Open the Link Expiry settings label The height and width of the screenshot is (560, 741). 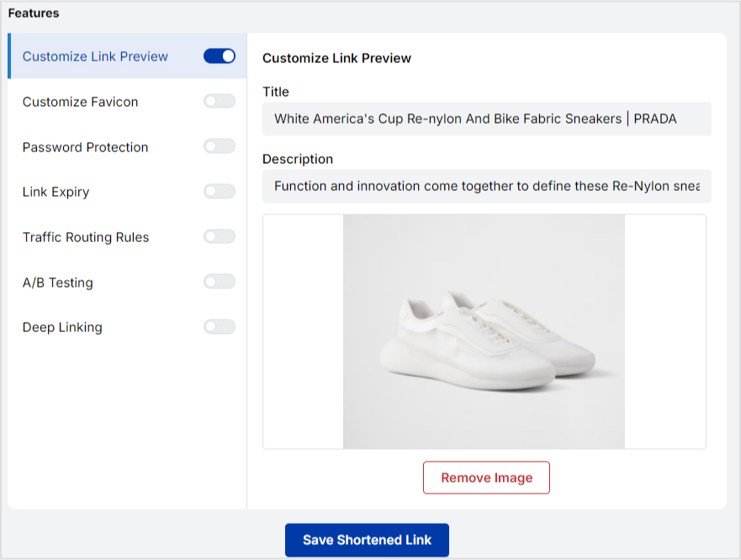(56, 192)
